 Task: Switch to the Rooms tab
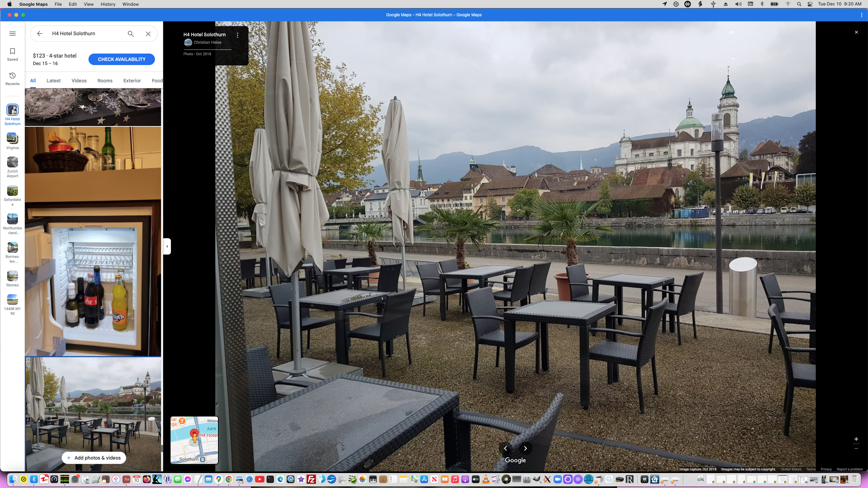coord(105,81)
